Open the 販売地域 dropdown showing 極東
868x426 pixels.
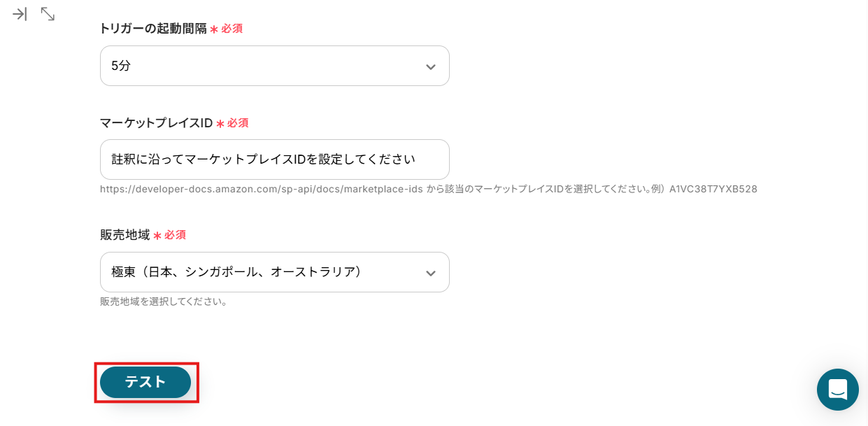(x=266, y=272)
